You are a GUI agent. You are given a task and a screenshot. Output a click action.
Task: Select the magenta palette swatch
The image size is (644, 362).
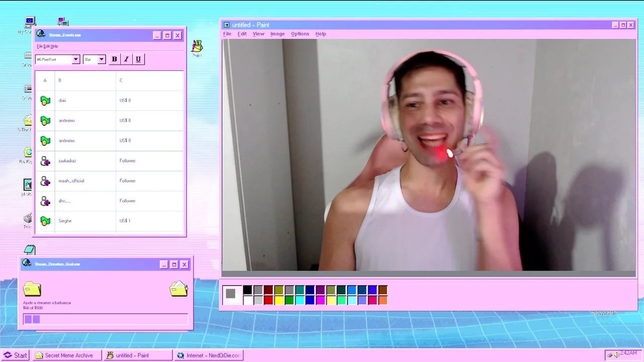[x=320, y=300]
